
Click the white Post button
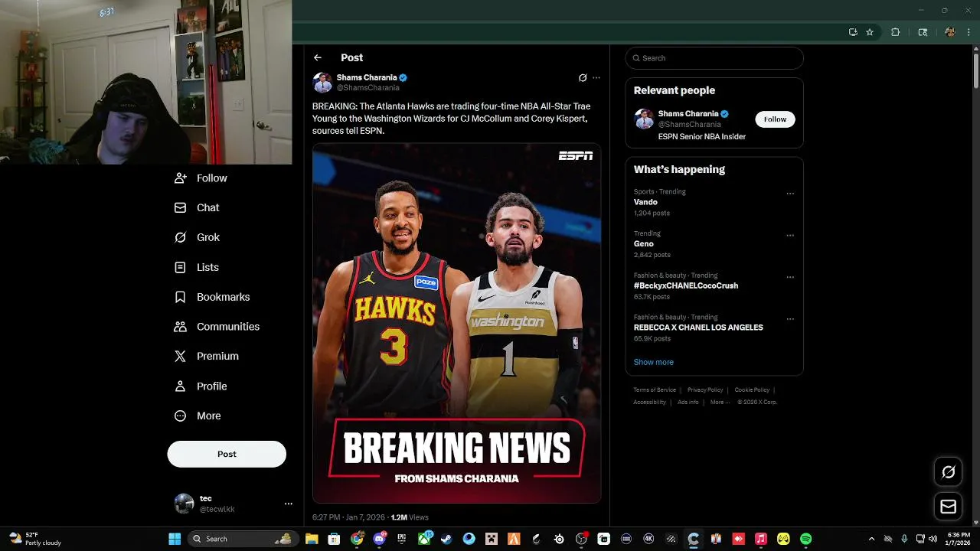227,454
